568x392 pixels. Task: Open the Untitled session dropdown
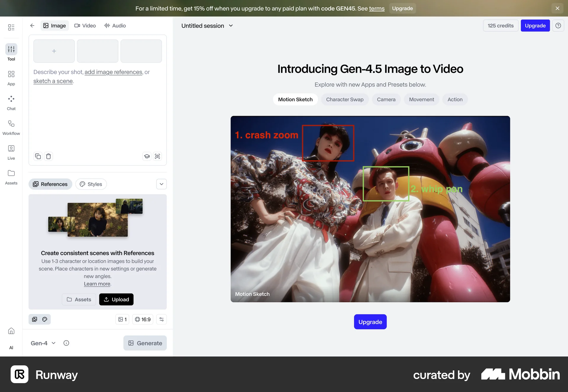pyautogui.click(x=207, y=25)
